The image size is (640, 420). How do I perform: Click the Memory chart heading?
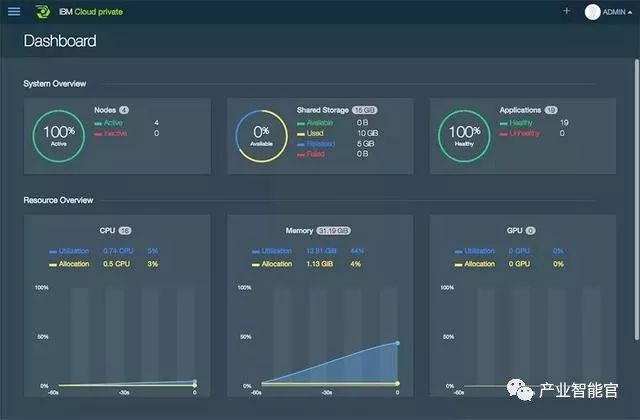(299, 231)
